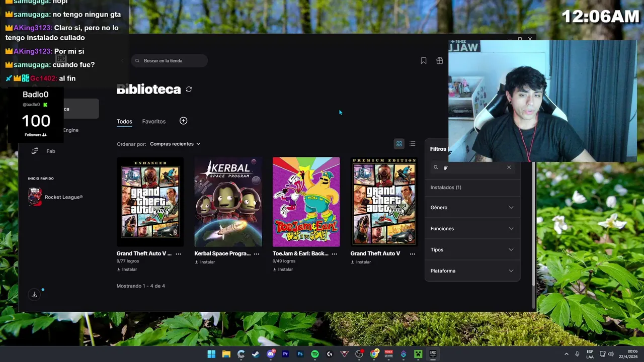Viewport: 644px width, 362px height.
Task: Switch library to grid view
Action: point(399,144)
